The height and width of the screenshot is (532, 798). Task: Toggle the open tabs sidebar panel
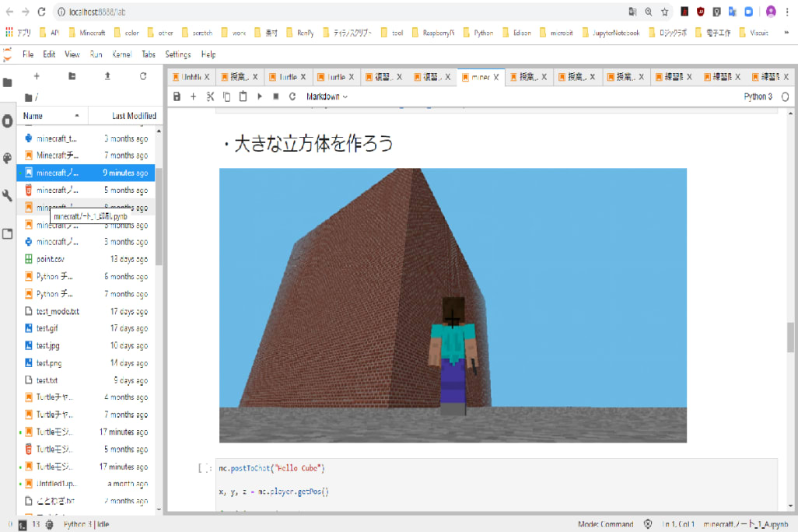(8, 233)
